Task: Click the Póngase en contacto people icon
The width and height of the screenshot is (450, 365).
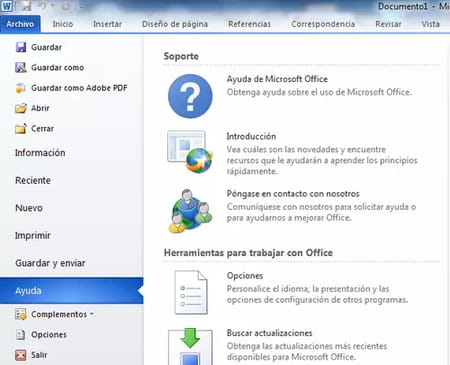Action: point(190,211)
